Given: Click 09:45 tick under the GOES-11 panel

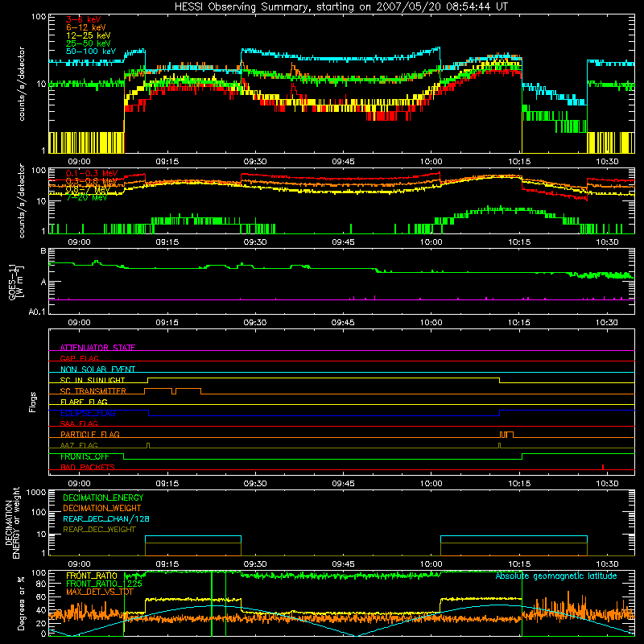Looking at the screenshot, I should coord(343,323).
